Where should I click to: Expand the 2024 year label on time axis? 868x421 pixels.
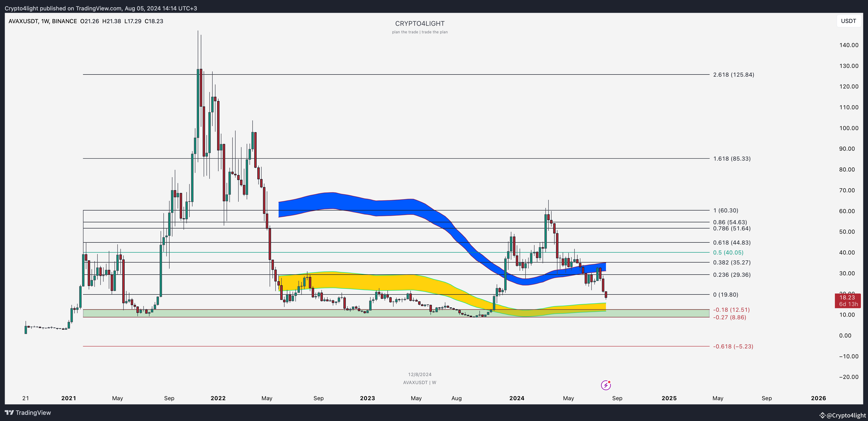click(517, 398)
